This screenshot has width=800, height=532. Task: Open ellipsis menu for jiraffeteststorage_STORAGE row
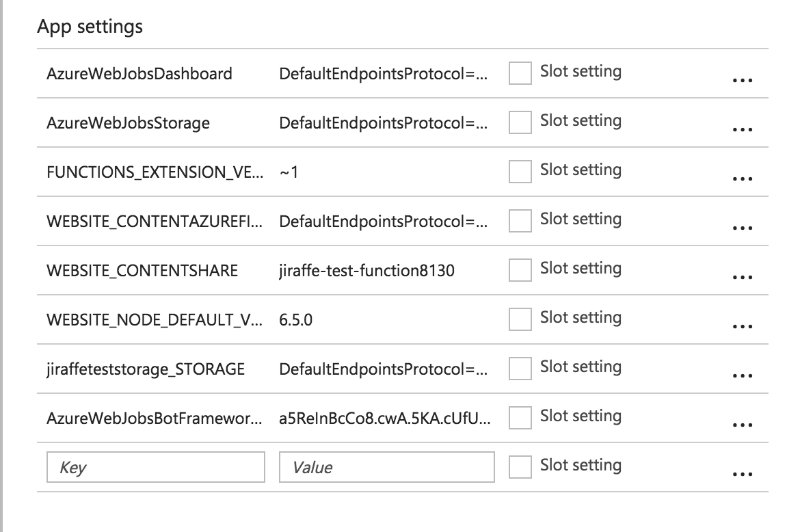(x=742, y=376)
